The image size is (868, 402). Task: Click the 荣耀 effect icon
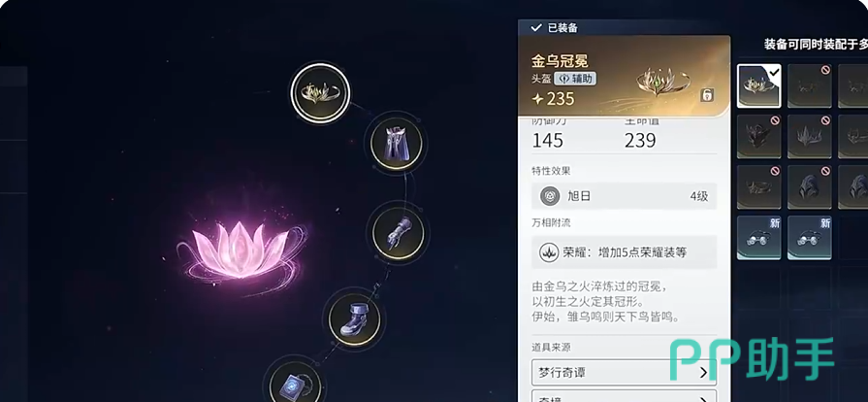point(549,252)
